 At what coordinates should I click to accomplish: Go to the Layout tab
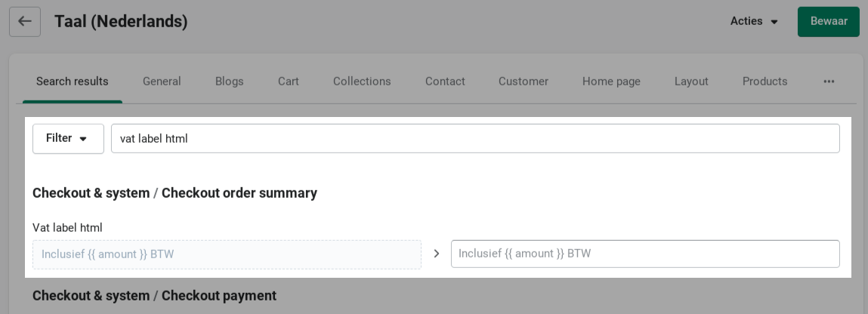click(691, 82)
